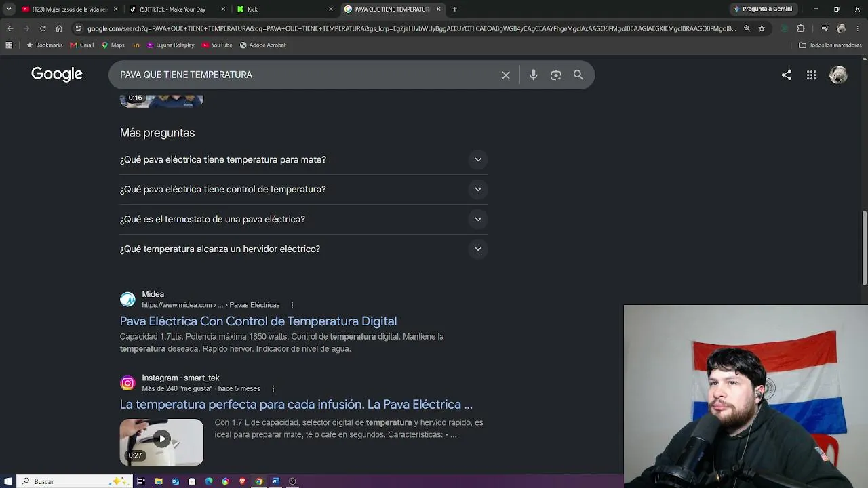The width and height of the screenshot is (868, 488).
Task: Open more options for the Instagram smart_tek result
Action: pos(273,389)
